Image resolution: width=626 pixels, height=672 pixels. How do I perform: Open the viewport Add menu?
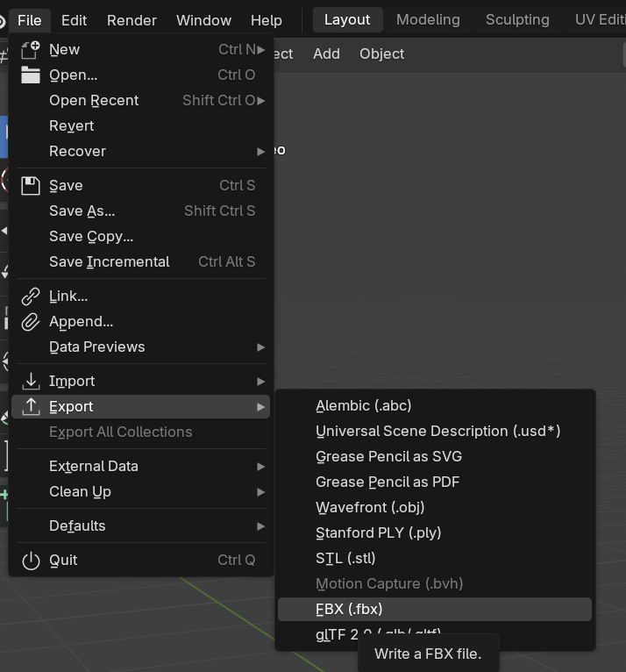point(326,54)
